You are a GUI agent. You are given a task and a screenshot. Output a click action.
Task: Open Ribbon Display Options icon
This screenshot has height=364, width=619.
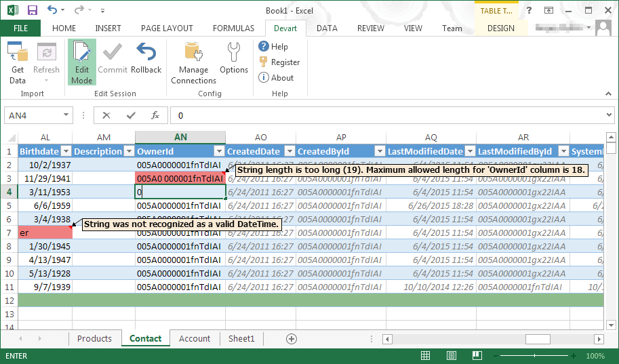click(x=548, y=11)
